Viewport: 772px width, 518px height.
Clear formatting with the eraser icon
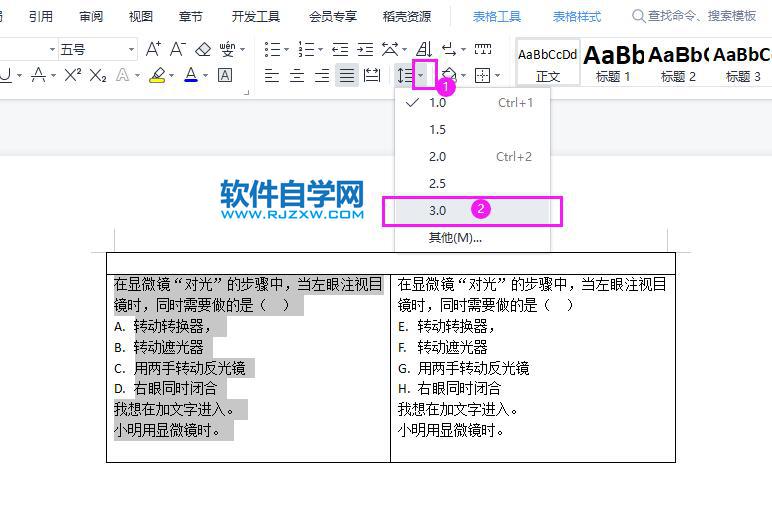[203, 49]
